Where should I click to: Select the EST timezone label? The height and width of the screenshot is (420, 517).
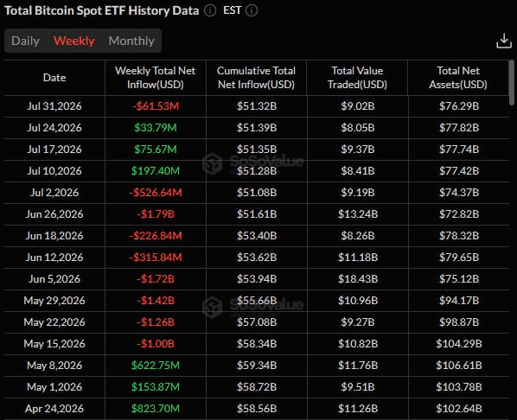pyautogui.click(x=232, y=10)
